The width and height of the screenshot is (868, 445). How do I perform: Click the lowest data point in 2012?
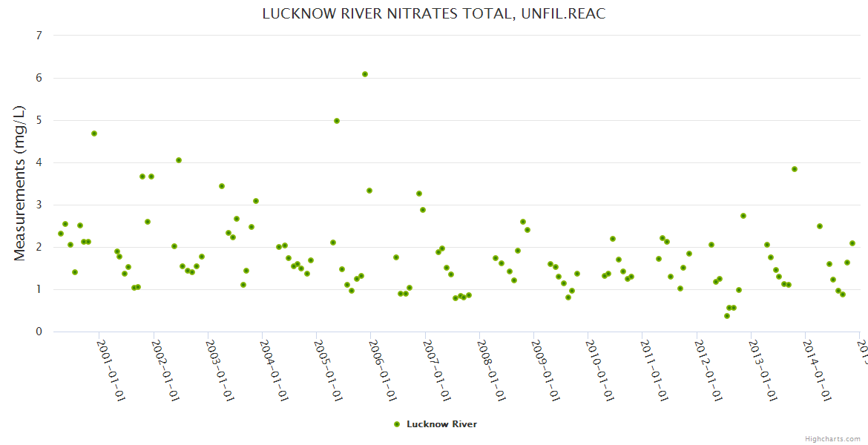click(727, 316)
